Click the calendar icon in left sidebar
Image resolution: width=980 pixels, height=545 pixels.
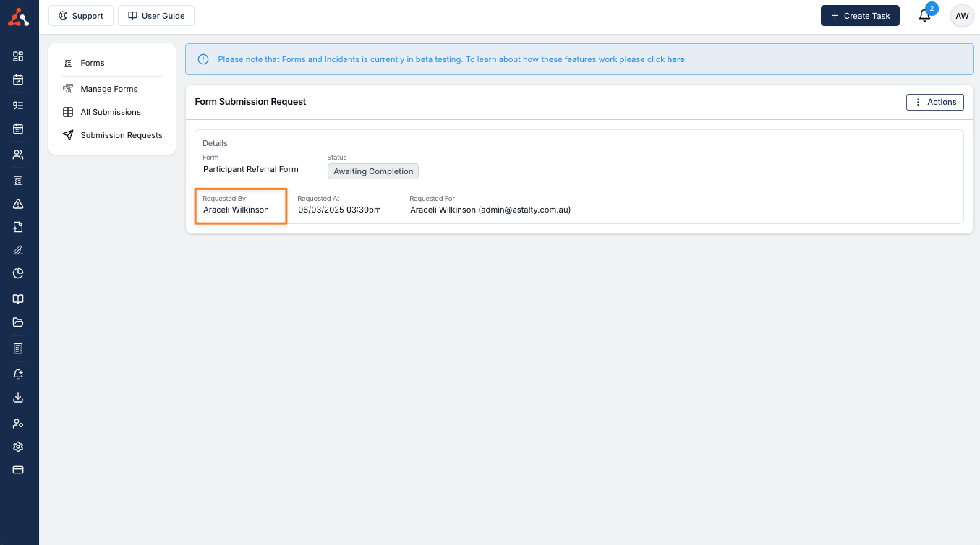(x=18, y=129)
